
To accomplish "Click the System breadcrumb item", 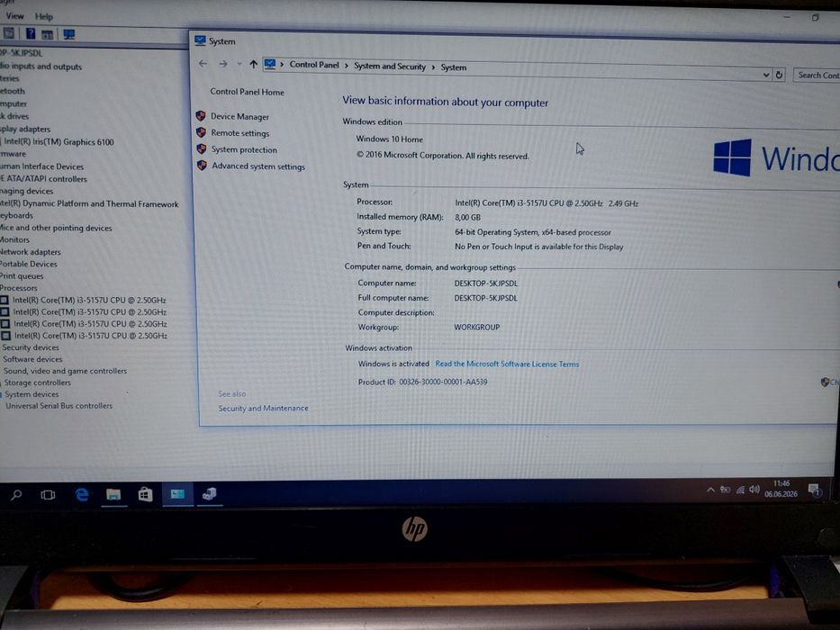I will click(x=453, y=67).
